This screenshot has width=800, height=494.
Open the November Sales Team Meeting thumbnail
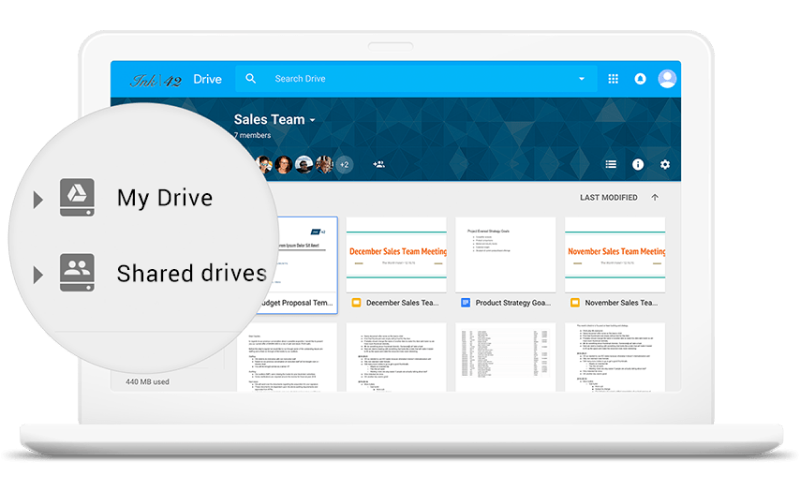[615, 254]
